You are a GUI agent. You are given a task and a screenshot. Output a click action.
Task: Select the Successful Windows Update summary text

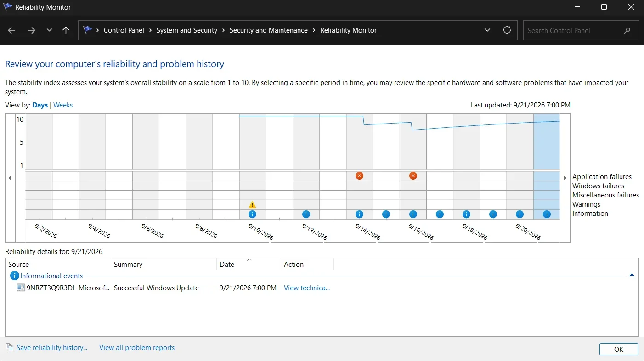coord(156,288)
